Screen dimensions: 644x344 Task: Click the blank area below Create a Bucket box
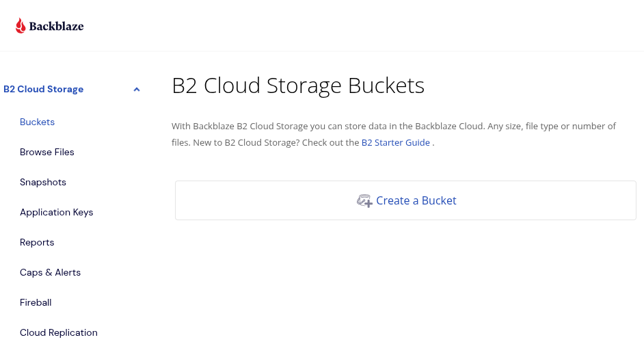coord(405,280)
